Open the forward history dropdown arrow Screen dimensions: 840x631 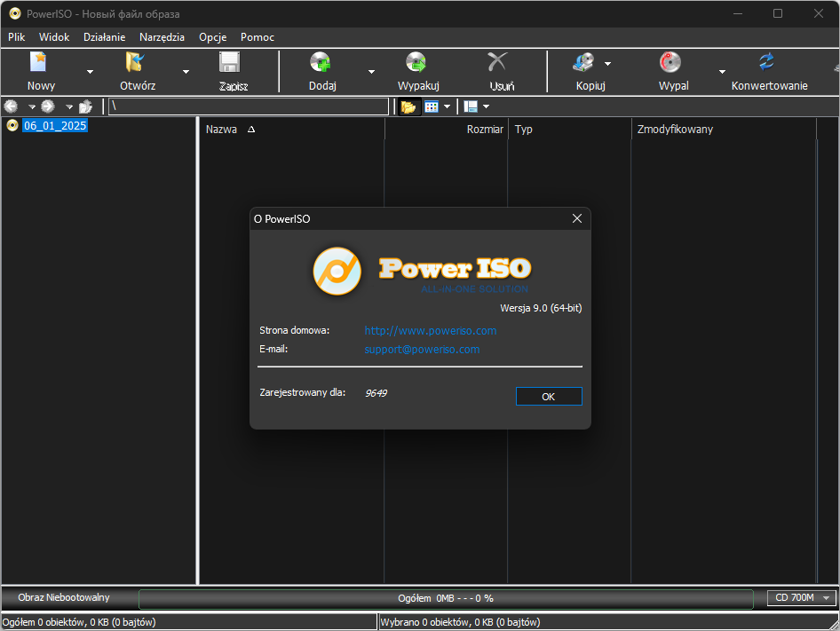(x=69, y=106)
